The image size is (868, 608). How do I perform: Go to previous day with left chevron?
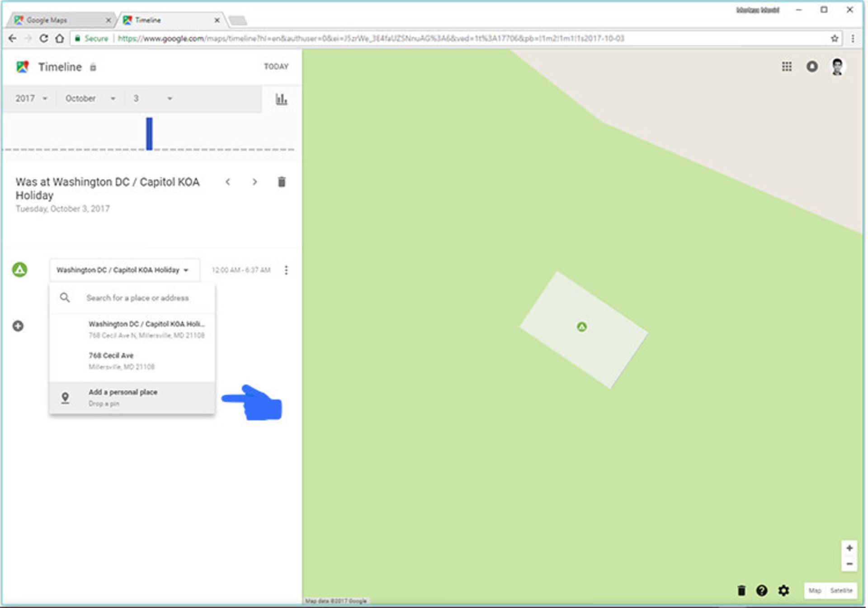(x=228, y=182)
